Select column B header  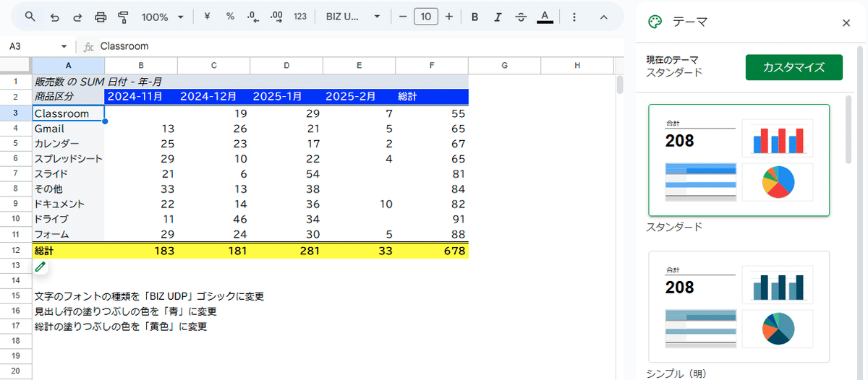click(x=141, y=66)
